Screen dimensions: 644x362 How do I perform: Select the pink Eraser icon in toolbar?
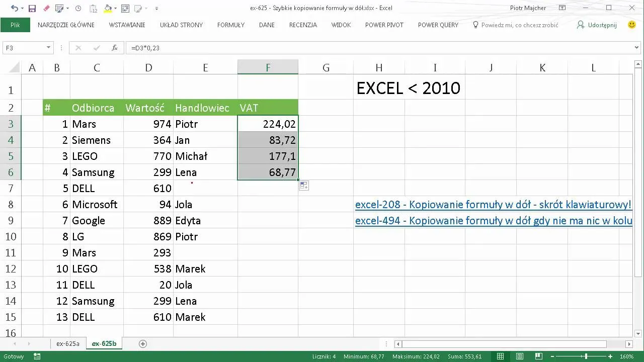[x=47, y=8]
